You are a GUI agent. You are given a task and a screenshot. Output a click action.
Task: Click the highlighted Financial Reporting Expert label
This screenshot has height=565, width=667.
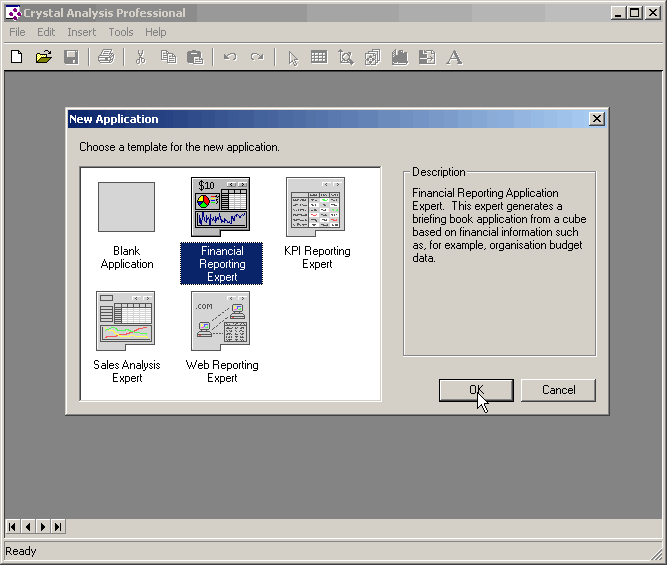pos(222,264)
